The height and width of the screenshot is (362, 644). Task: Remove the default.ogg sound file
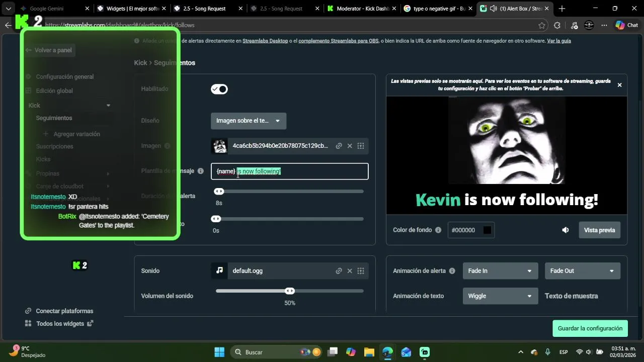[x=350, y=270]
